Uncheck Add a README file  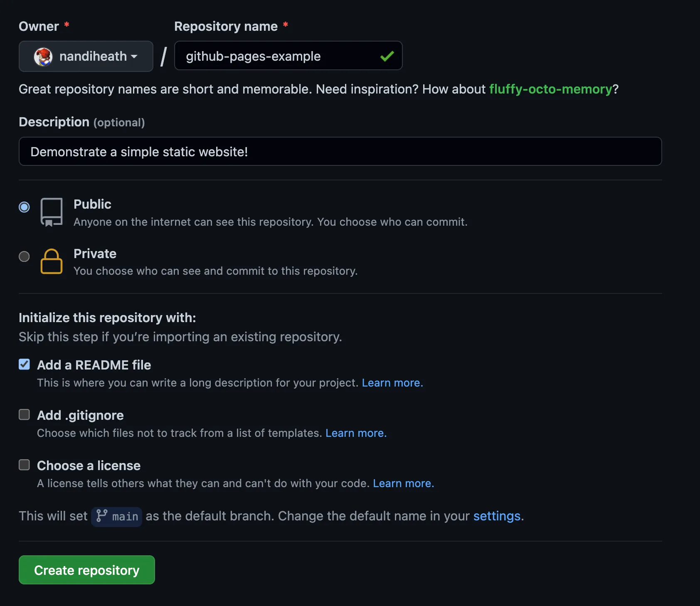click(24, 364)
